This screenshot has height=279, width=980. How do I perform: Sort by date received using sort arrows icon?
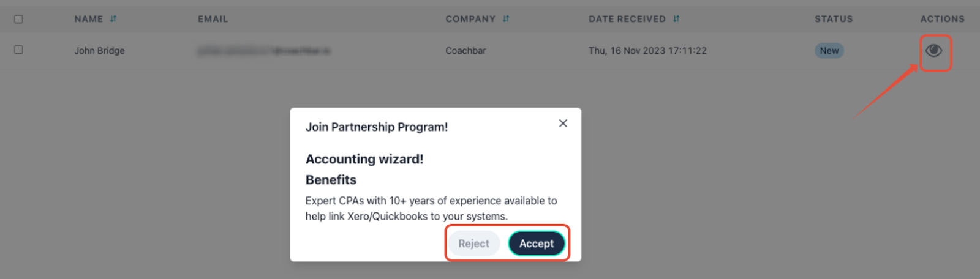pos(676,19)
